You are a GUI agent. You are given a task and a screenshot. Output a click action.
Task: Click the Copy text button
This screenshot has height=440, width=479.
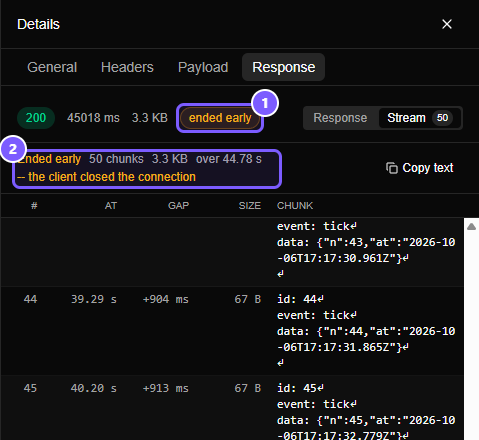[419, 168]
